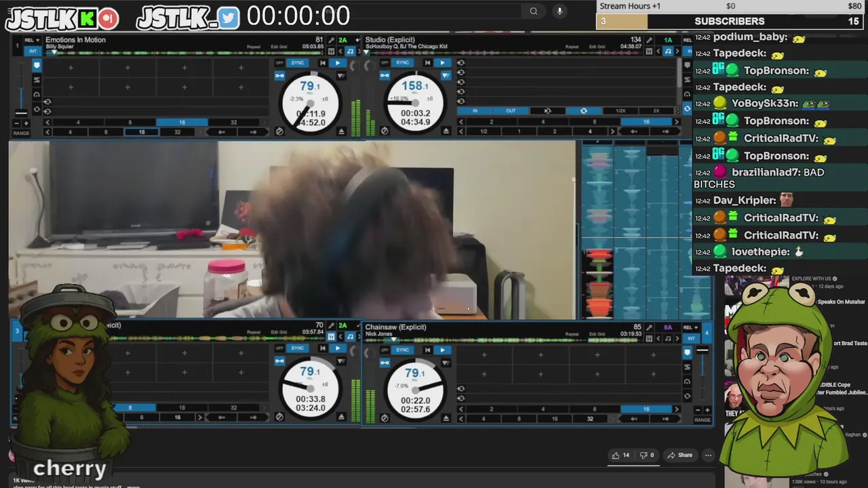Shift autoloop sizes left on Studio deck

coord(461,122)
